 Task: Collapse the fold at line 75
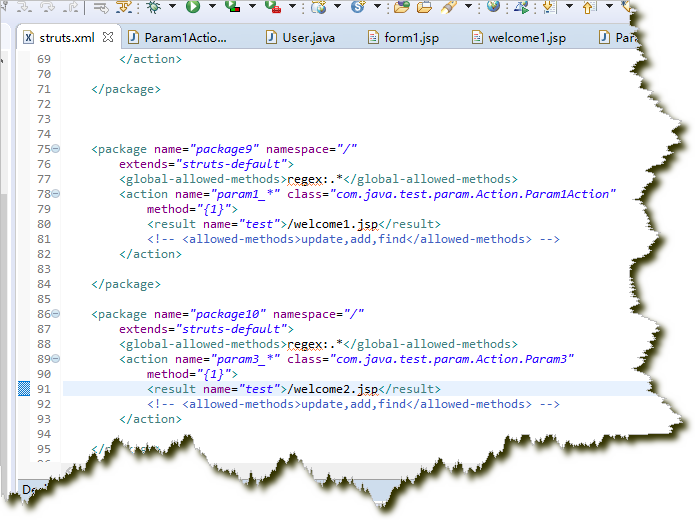click(55, 149)
